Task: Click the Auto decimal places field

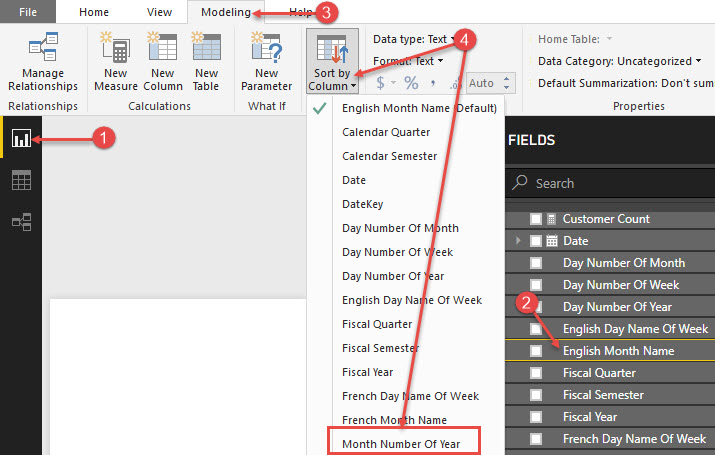Action: coord(484,83)
